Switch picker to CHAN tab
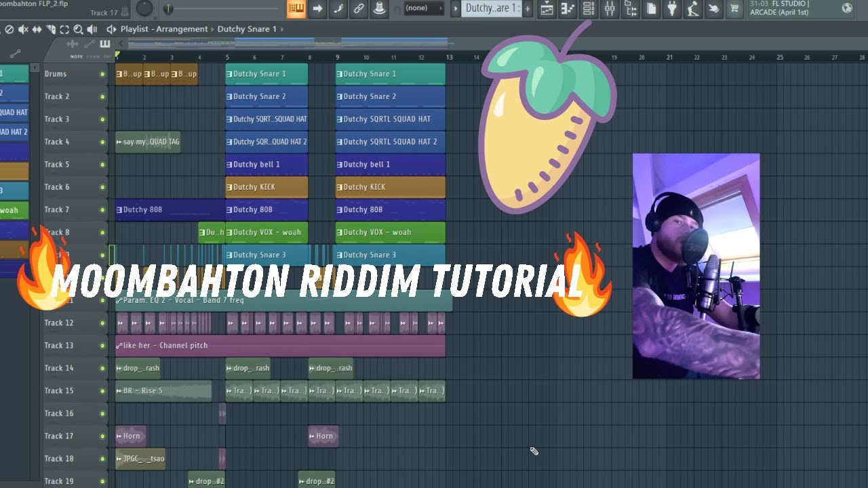 tap(92, 56)
